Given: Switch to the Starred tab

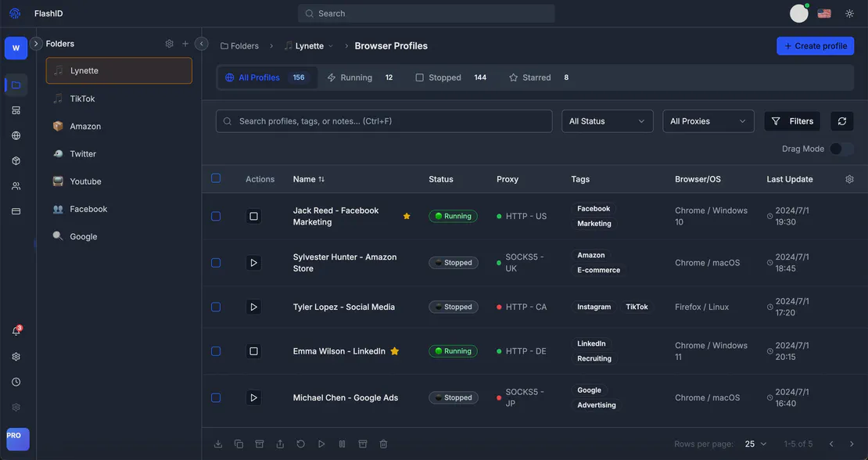Looking at the screenshot, I should (539, 77).
